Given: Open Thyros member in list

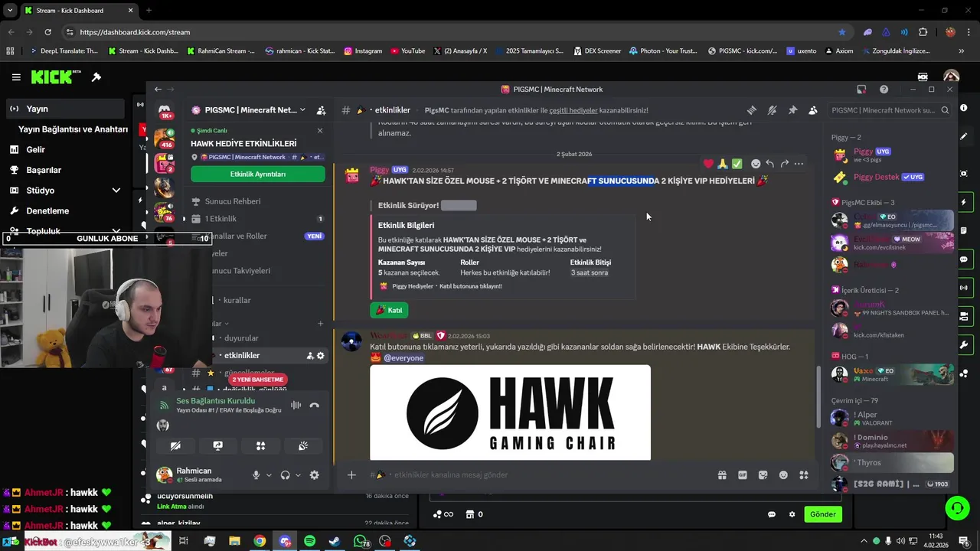Looking at the screenshot, I should pos(892,463).
